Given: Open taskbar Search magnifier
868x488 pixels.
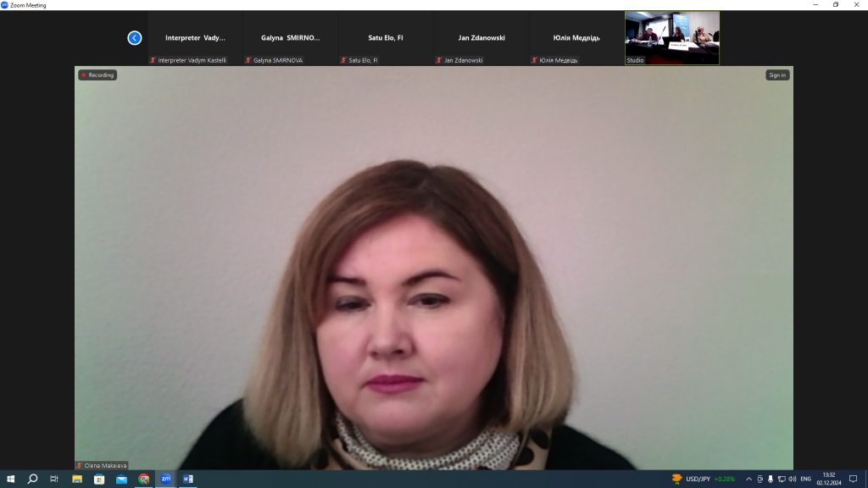Looking at the screenshot, I should point(32,479).
